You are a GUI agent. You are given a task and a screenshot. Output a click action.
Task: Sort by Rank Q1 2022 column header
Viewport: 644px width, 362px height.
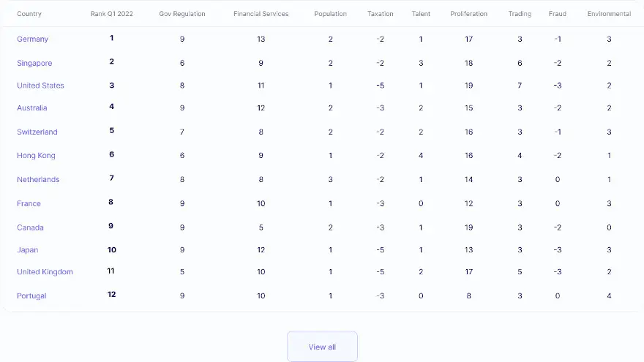pyautogui.click(x=112, y=14)
